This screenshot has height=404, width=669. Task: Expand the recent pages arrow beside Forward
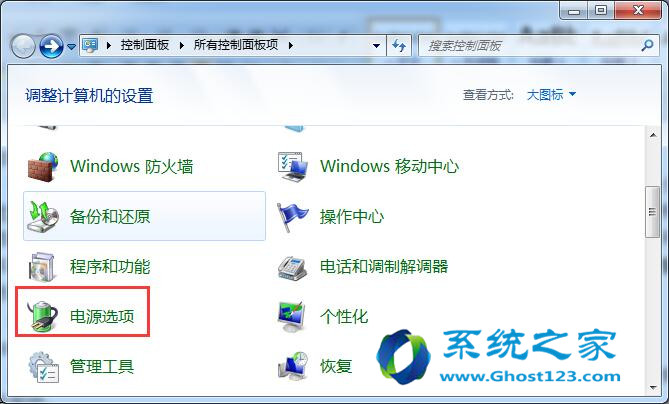coord(72,46)
